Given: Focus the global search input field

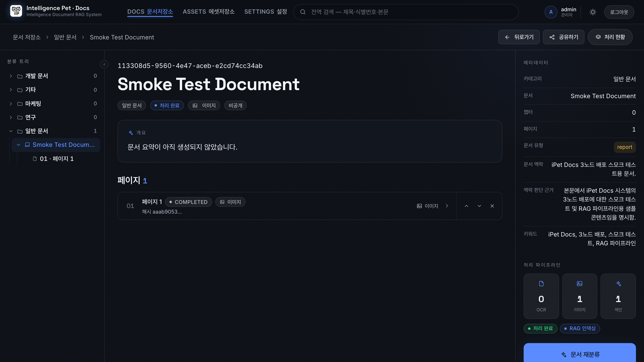Looking at the screenshot, I should click(406, 12).
